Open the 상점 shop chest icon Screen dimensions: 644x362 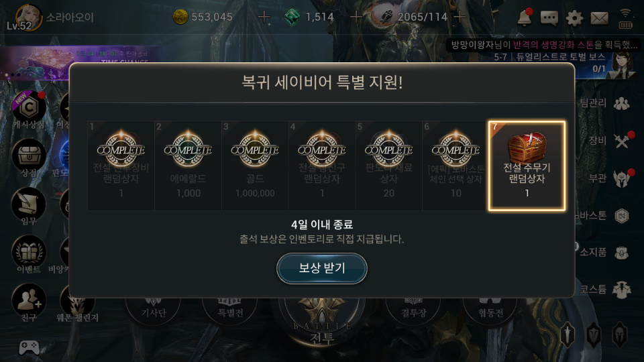pyautogui.click(x=29, y=158)
